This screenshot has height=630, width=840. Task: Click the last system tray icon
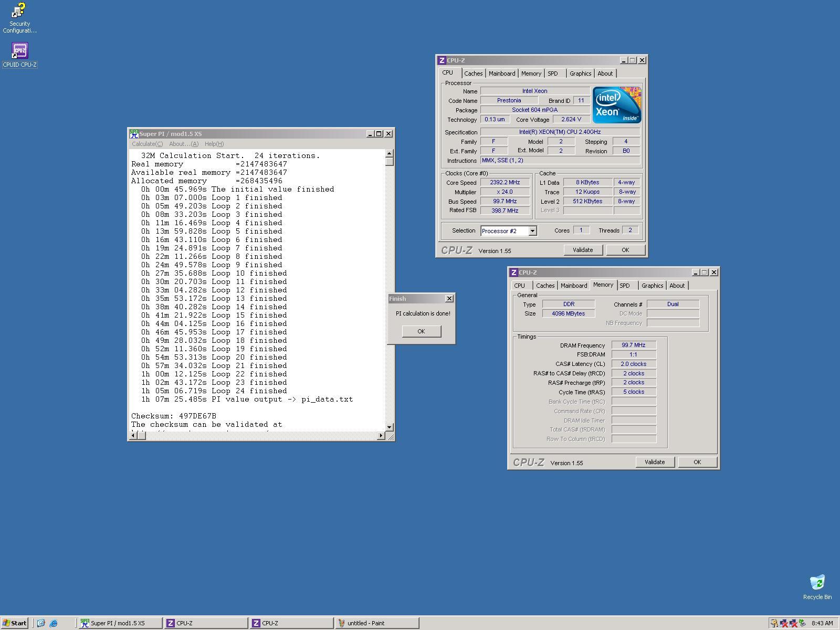pos(803,623)
